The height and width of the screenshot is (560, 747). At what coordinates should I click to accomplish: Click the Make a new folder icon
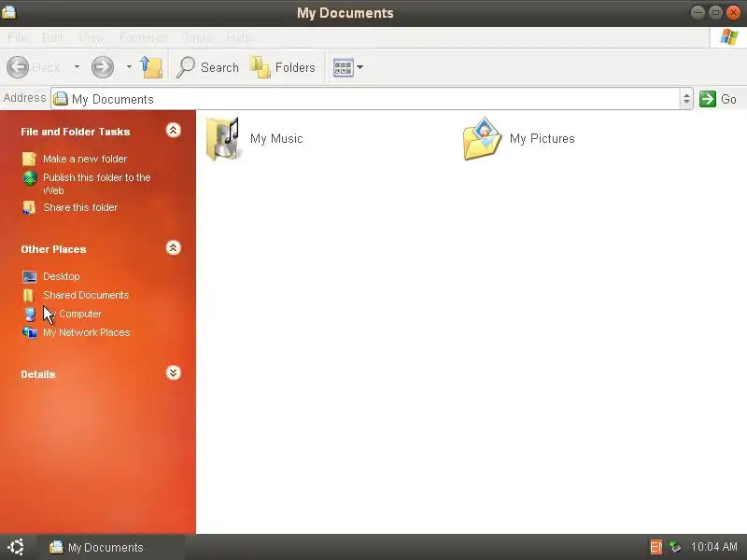click(x=30, y=159)
